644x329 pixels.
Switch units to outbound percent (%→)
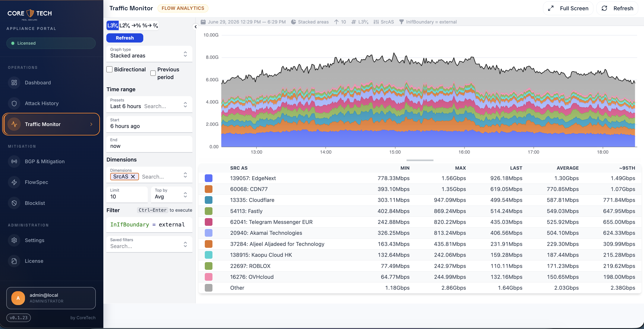click(147, 25)
